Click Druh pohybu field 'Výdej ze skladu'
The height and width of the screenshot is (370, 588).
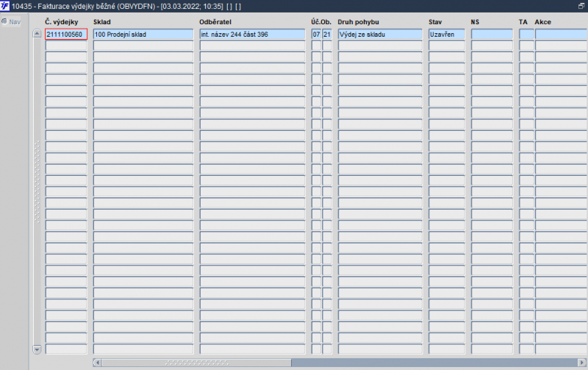(x=380, y=34)
